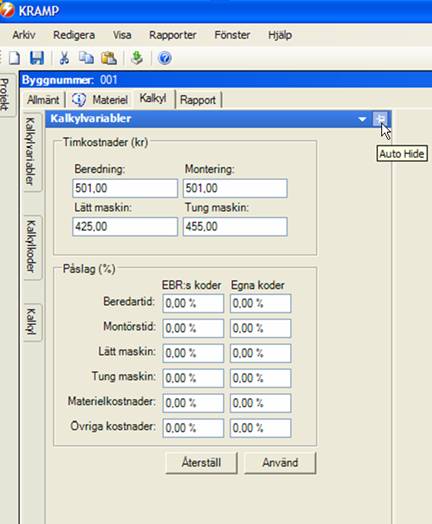
Task: Toggle Auto Hide pin on Kalkylvariabler panel
Action: (380, 118)
